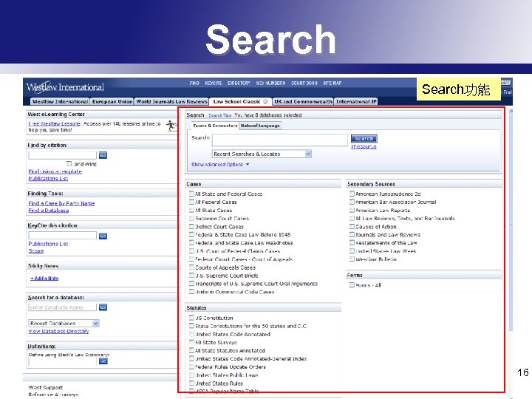Toggle the 'and Print' checkbox
This screenshot has width=532, height=399.
[69, 163]
